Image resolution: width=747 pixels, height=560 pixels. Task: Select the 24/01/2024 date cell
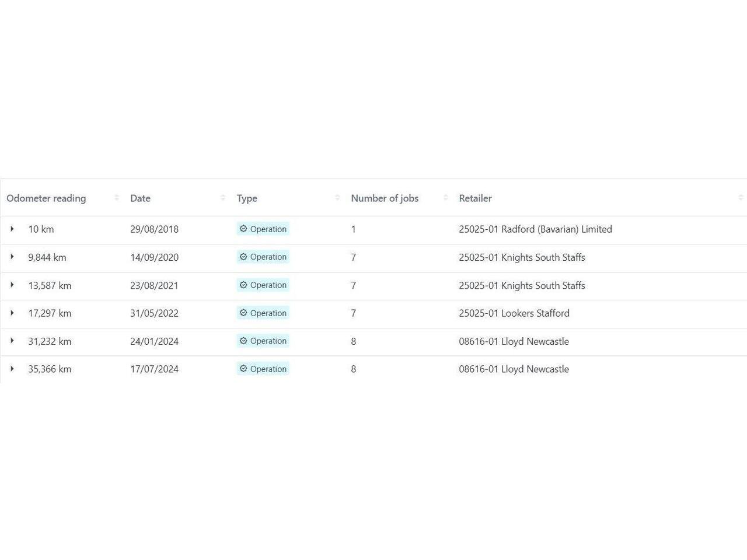(154, 341)
